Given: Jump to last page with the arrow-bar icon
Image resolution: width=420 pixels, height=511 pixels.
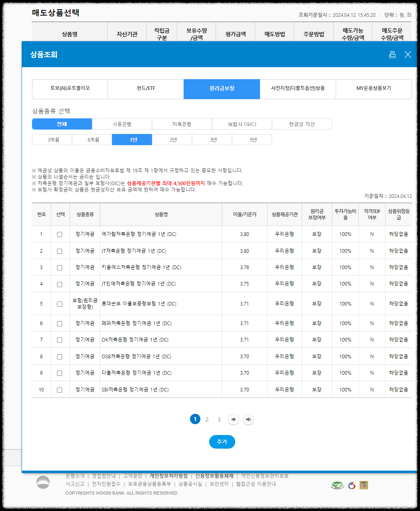Looking at the screenshot, I should tap(248, 419).
